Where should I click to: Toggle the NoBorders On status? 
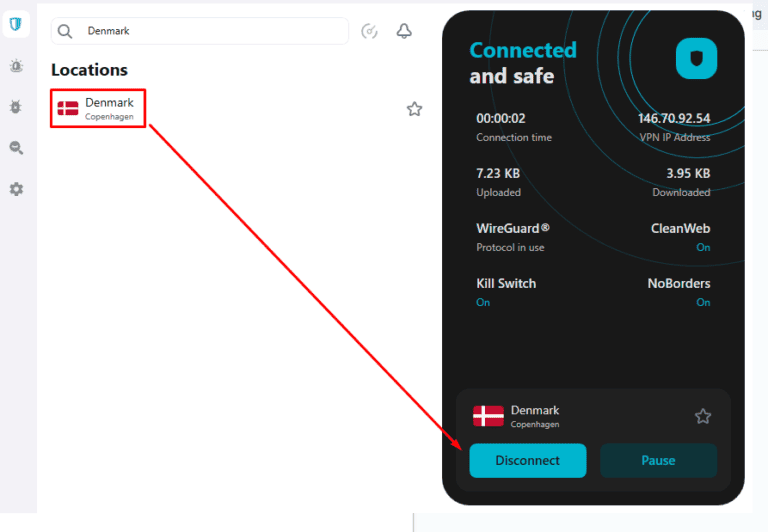pyautogui.click(x=703, y=302)
